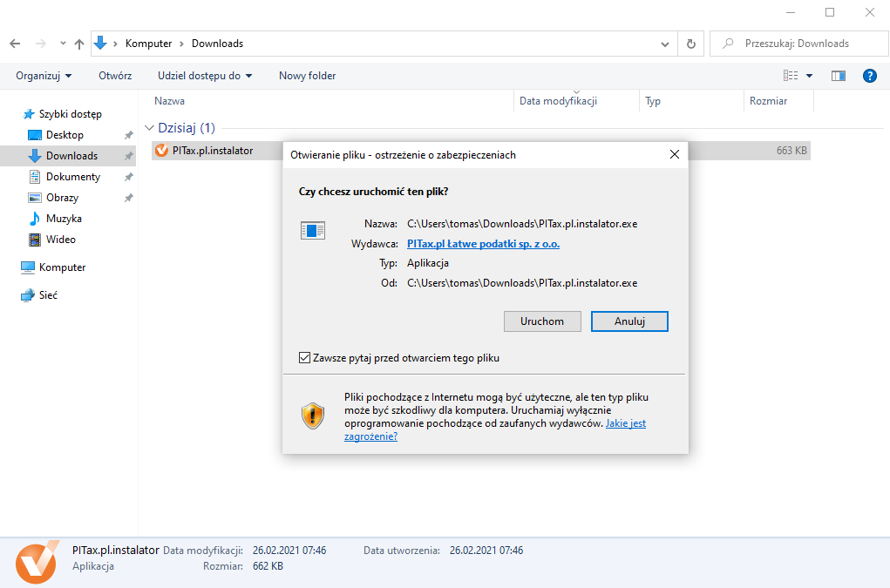Expand more view options arrow

(810, 76)
